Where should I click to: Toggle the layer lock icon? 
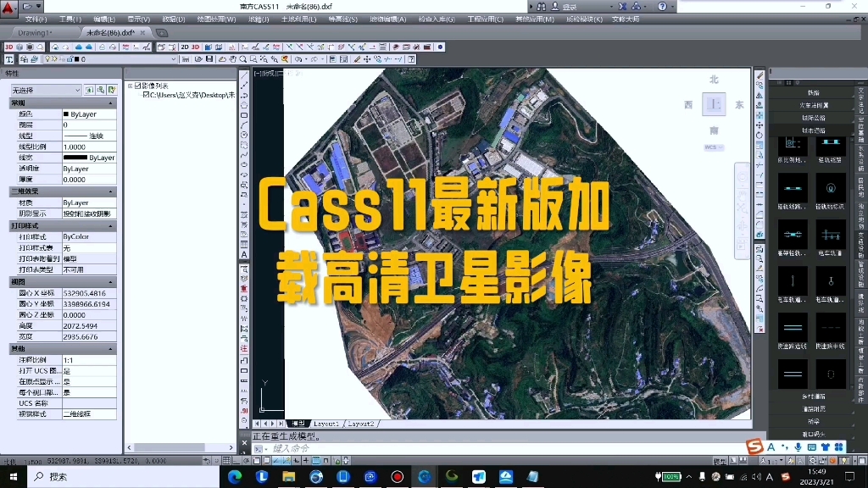pos(70,59)
